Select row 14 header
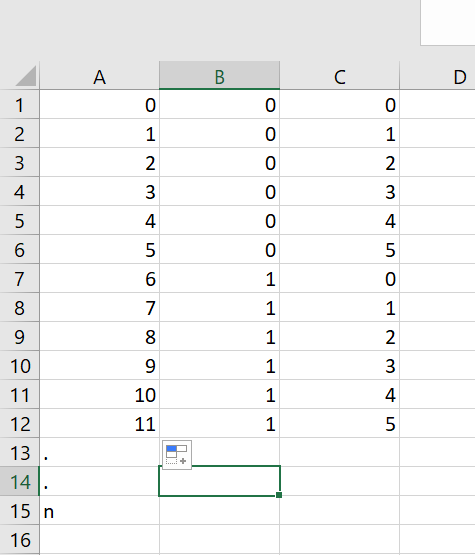This screenshot has width=475, height=555. (19, 482)
